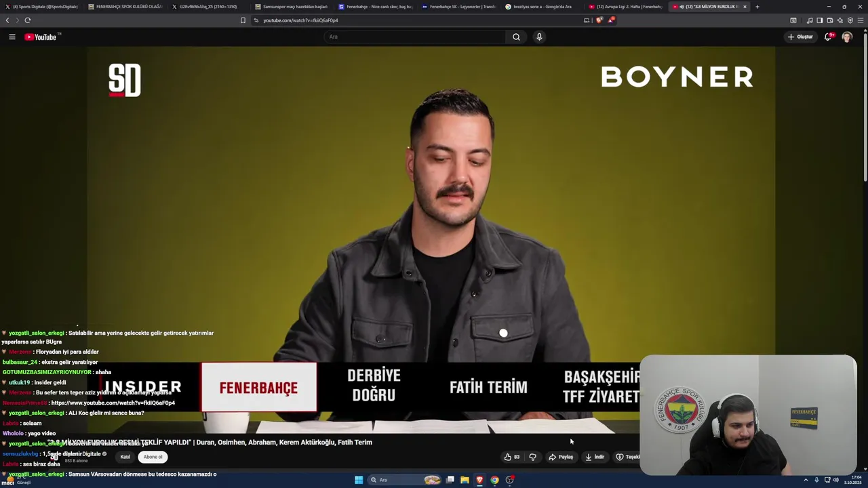
Task: Open Brave browser from taskbar
Action: pyautogui.click(x=479, y=480)
